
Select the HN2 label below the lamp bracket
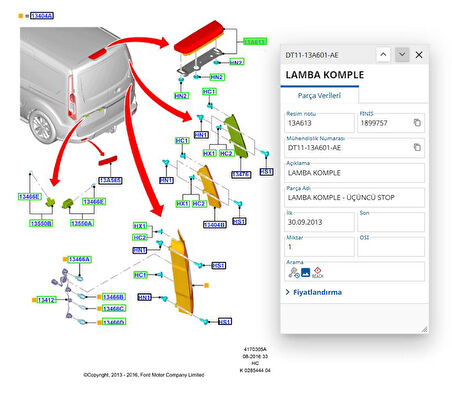pos(181,96)
